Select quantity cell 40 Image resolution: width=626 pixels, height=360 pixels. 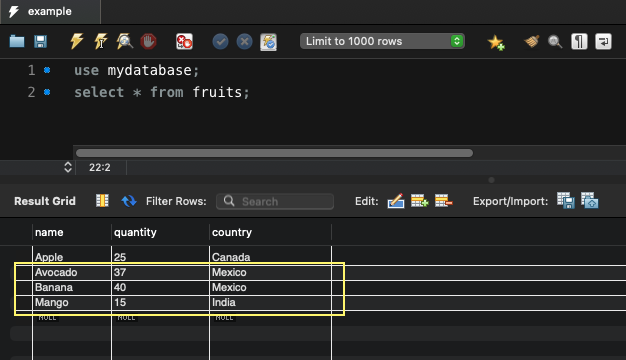coord(160,287)
